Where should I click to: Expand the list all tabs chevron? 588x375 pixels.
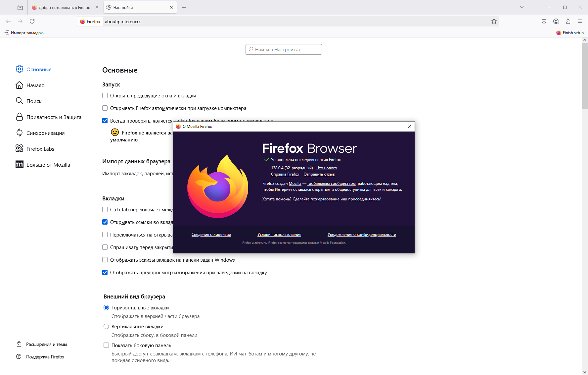click(522, 7)
